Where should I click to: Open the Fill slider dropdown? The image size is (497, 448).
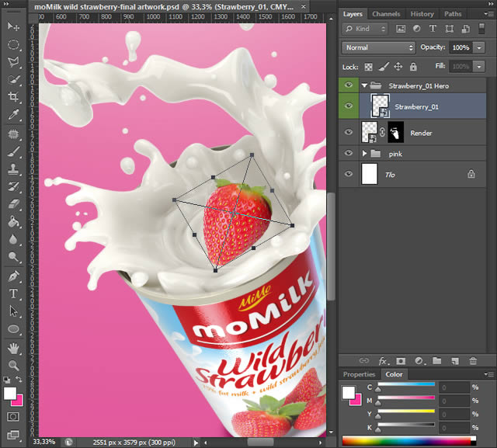point(479,67)
